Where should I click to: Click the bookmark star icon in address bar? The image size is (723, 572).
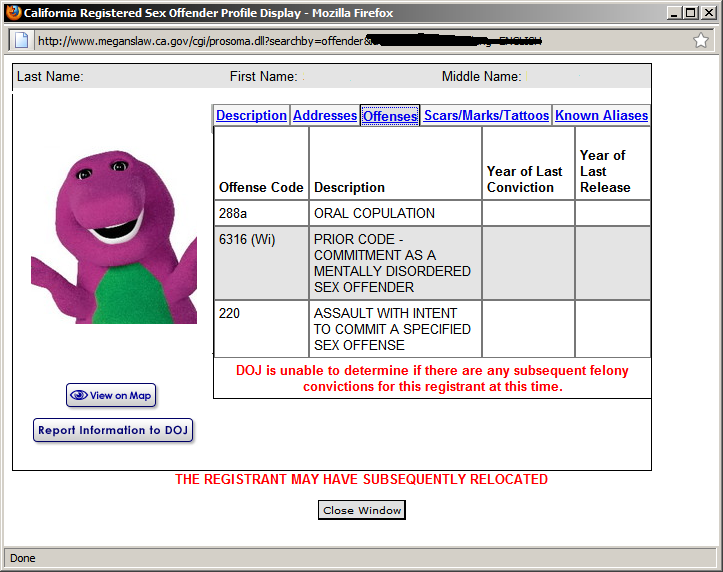pyautogui.click(x=700, y=41)
